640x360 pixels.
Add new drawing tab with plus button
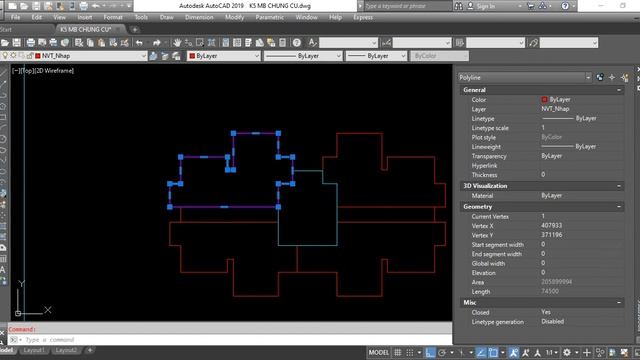click(x=135, y=29)
